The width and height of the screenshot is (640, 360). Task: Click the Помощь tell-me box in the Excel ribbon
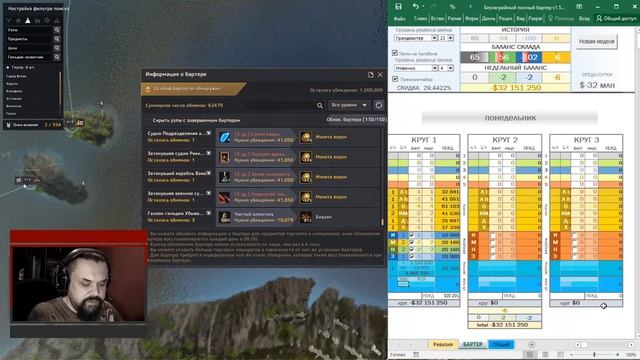pos(561,19)
